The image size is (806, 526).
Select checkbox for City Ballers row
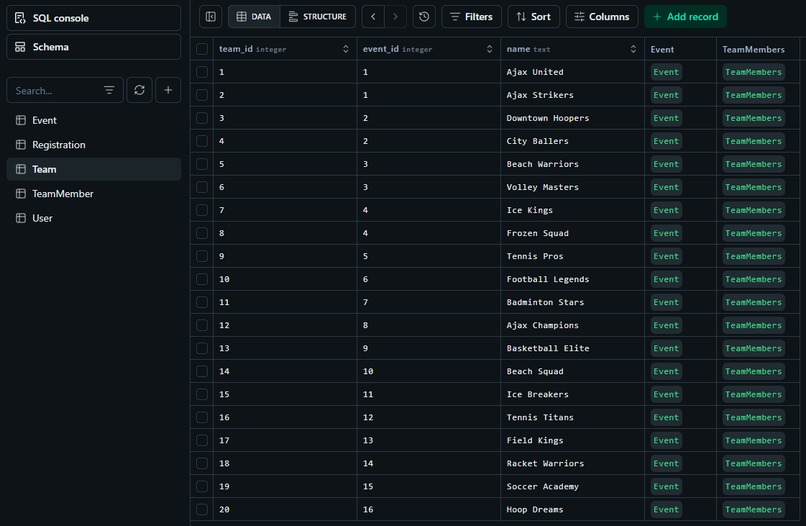202,141
